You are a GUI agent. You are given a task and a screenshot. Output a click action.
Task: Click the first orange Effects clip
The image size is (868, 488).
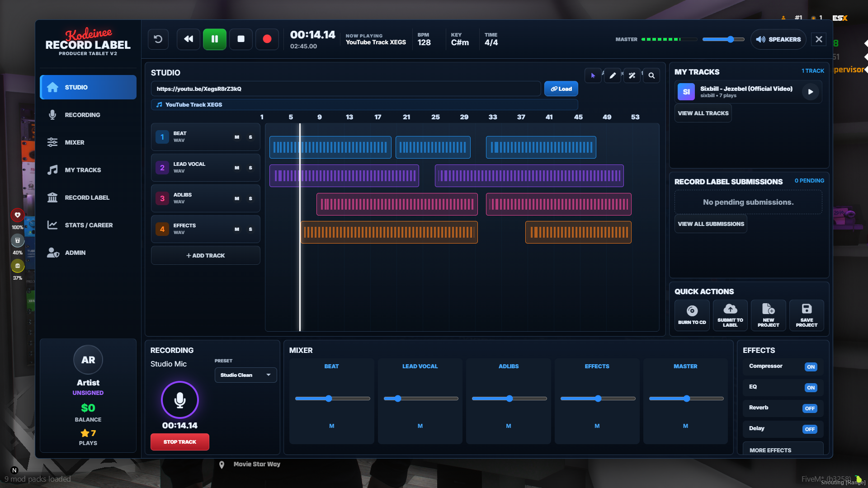[389, 232]
